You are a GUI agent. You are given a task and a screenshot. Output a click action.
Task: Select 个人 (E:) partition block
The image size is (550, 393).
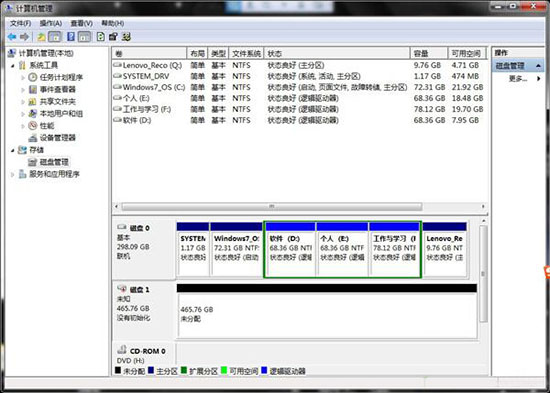(x=342, y=249)
